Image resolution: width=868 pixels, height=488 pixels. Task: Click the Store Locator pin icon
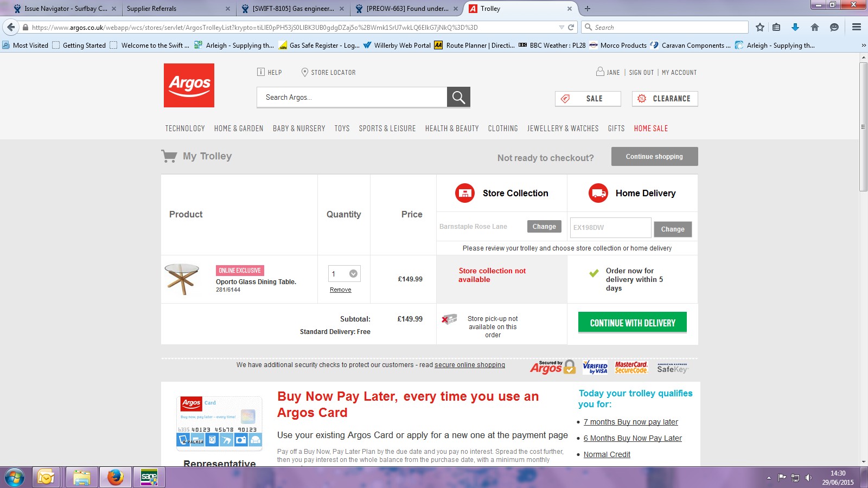point(305,72)
